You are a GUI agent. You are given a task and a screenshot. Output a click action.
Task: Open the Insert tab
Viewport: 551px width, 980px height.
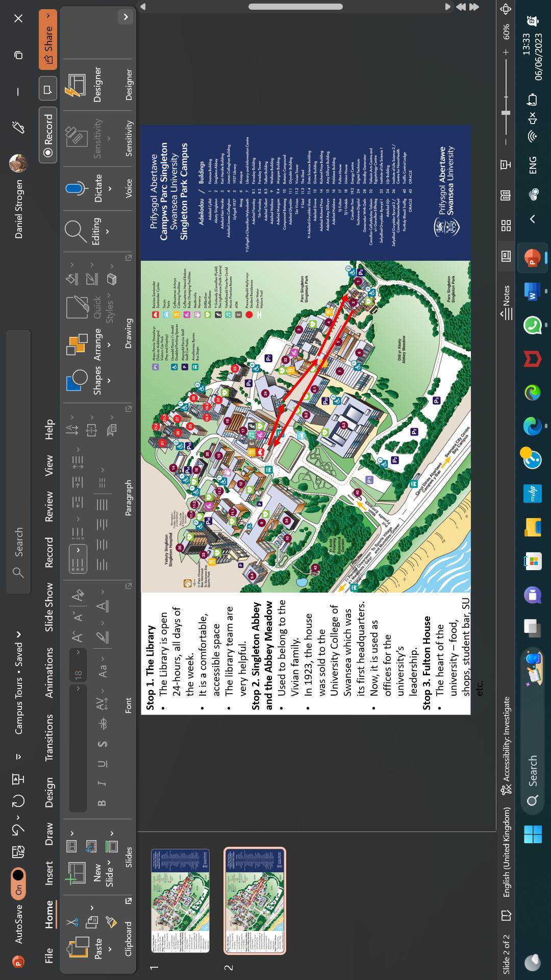[x=48, y=873]
